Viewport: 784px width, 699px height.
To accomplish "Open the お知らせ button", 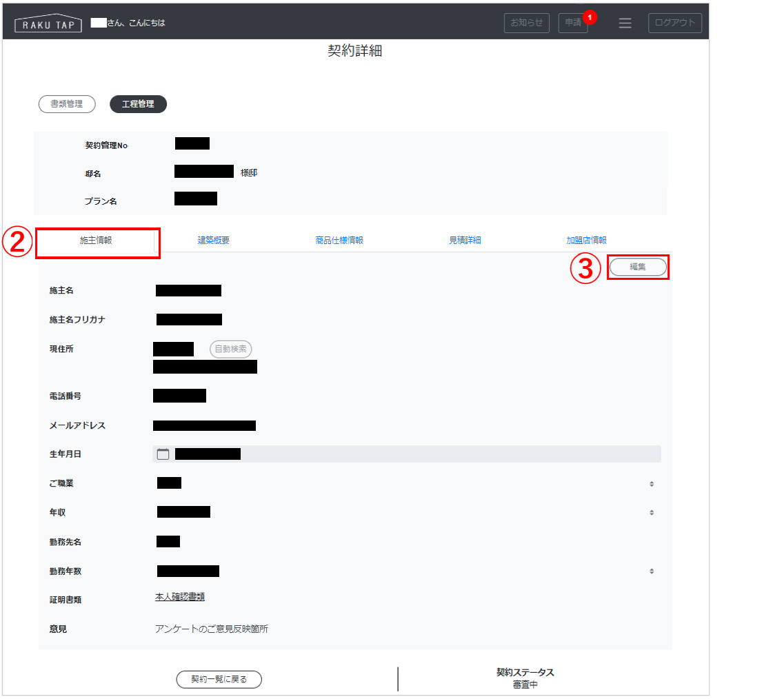I will (527, 23).
